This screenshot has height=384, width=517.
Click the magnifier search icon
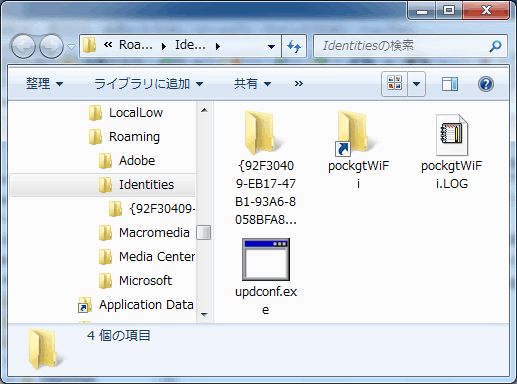pyautogui.click(x=495, y=46)
